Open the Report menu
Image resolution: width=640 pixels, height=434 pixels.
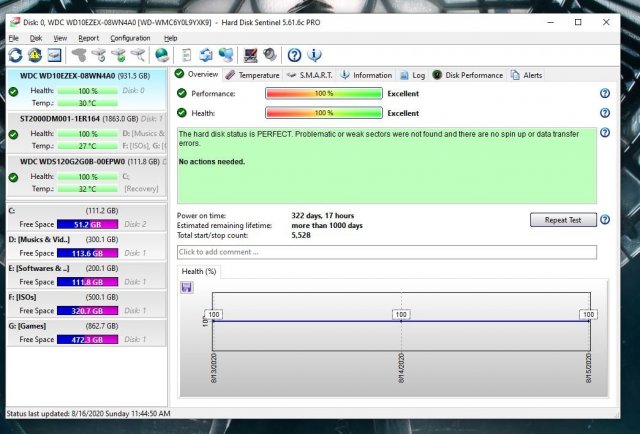(89, 38)
